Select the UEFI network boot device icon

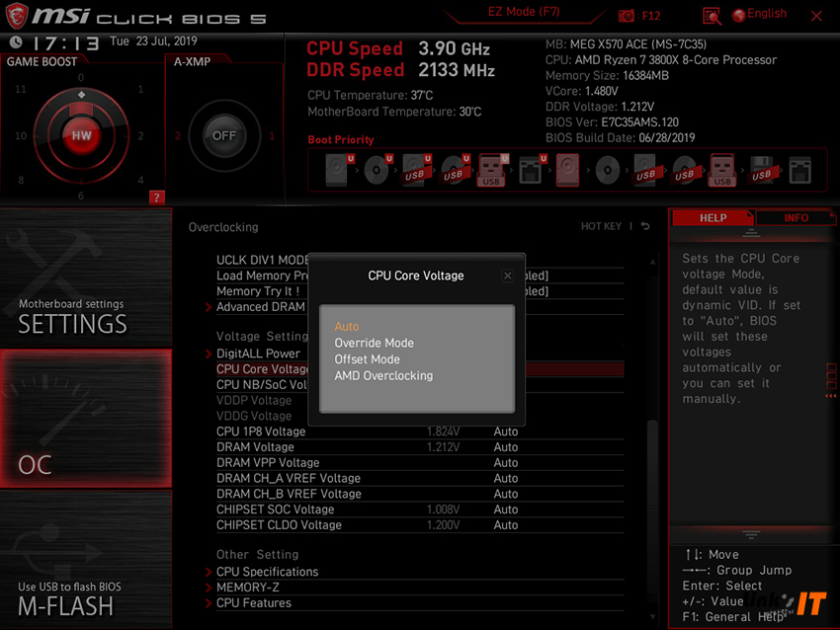[532, 170]
